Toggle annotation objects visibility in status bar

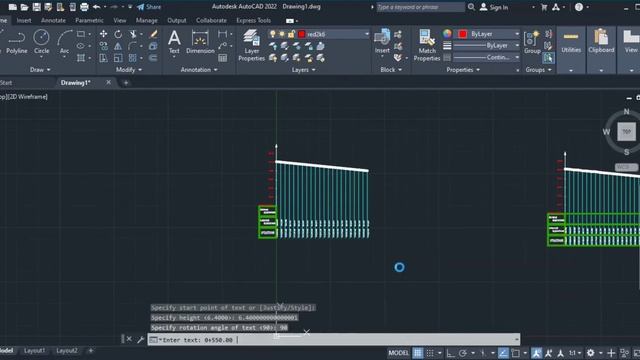pos(536,353)
